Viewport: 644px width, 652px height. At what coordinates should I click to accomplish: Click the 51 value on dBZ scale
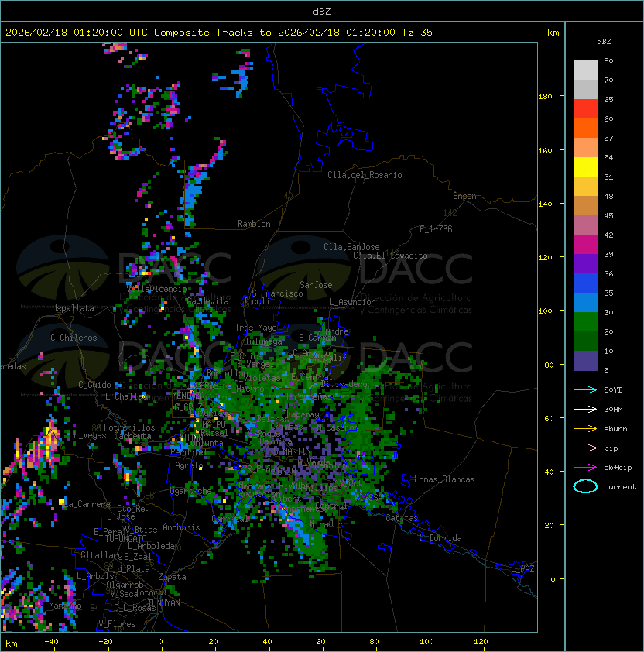click(608, 177)
